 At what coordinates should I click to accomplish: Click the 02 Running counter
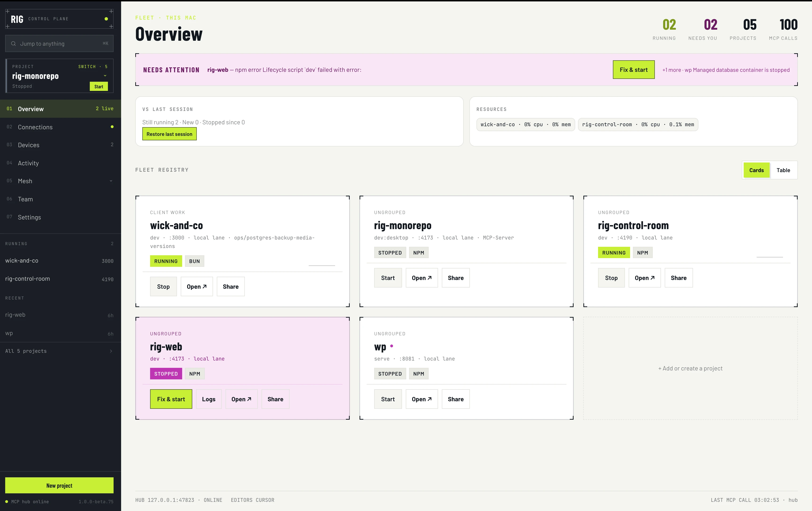664,29
